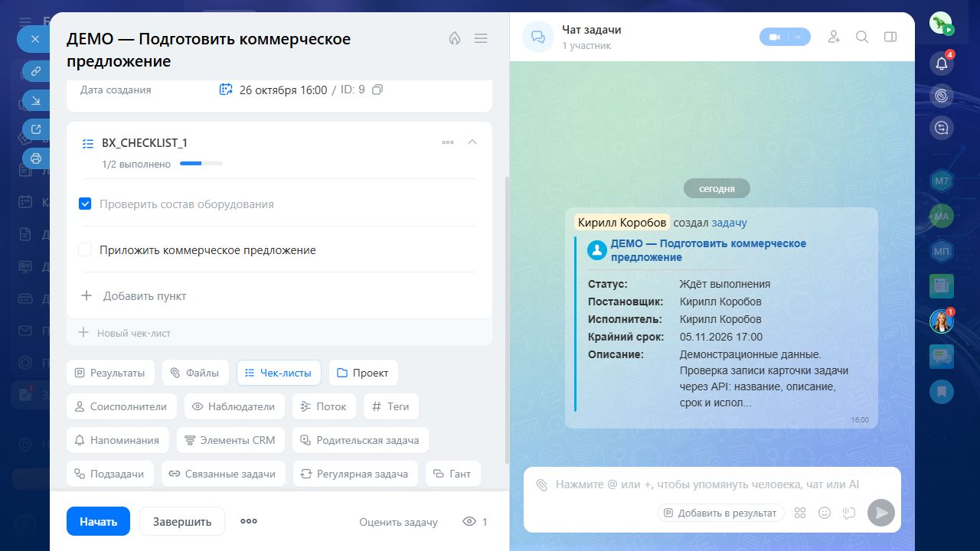Add Соисполнители via chip
The height and width of the screenshot is (551, 980).
(x=122, y=406)
